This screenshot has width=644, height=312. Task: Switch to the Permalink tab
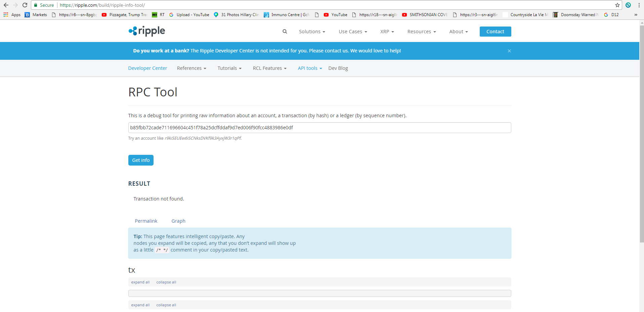coord(146,221)
